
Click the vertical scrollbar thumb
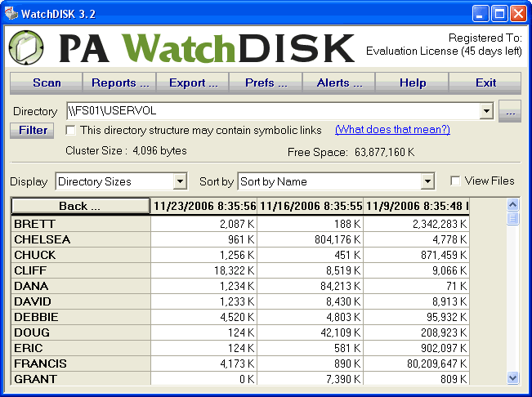coord(512,218)
